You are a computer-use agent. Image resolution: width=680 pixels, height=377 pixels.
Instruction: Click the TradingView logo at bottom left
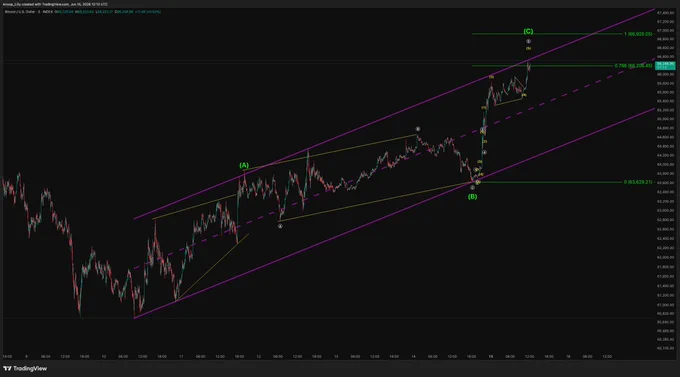[25, 368]
